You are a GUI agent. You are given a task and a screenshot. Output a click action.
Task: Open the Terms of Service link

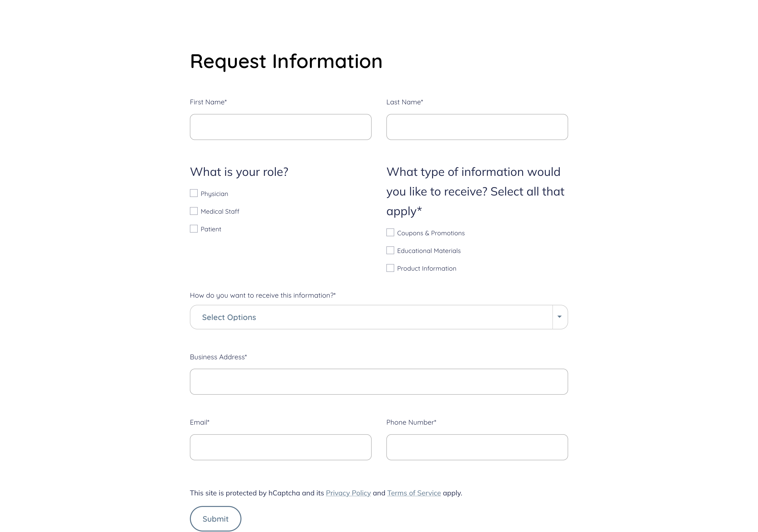[414, 493]
